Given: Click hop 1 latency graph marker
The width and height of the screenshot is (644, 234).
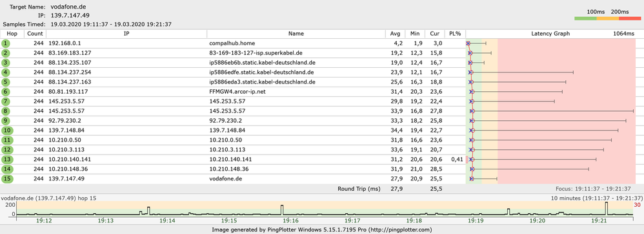Looking at the screenshot, I should tap(468, 43).
